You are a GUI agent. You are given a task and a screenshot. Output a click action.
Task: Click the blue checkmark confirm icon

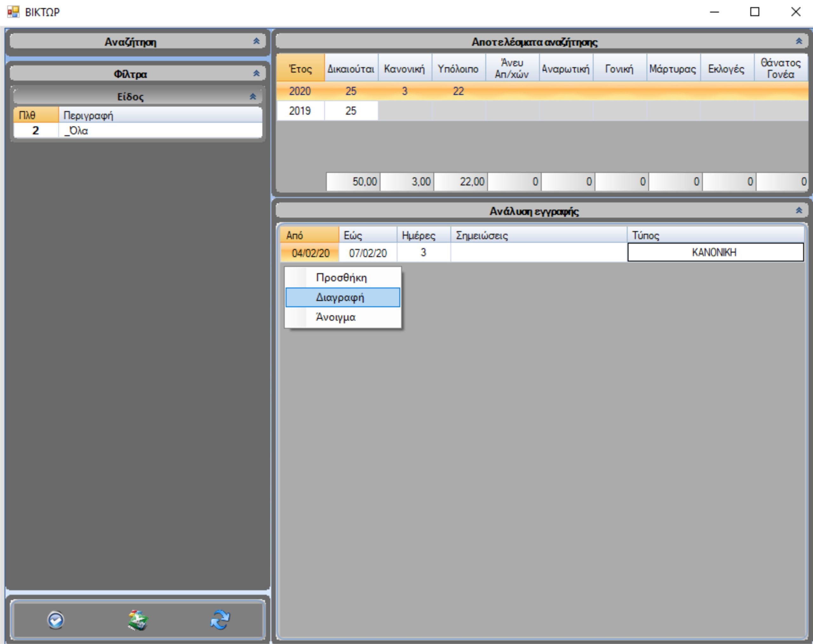pyautogui.click(x=56, y=620)
